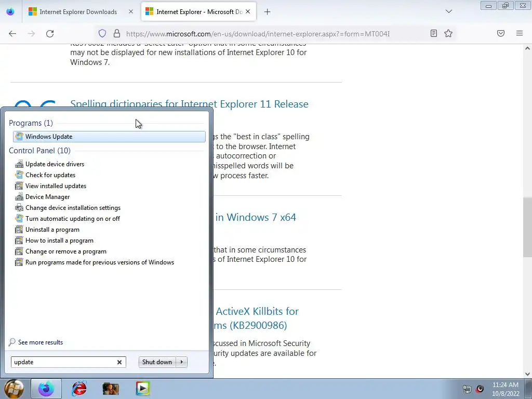Image resolution: width=532 pixels, height=399 pixels.
Task: Switch to Internet Explorer Downloads tab
Action: point(78,11)
